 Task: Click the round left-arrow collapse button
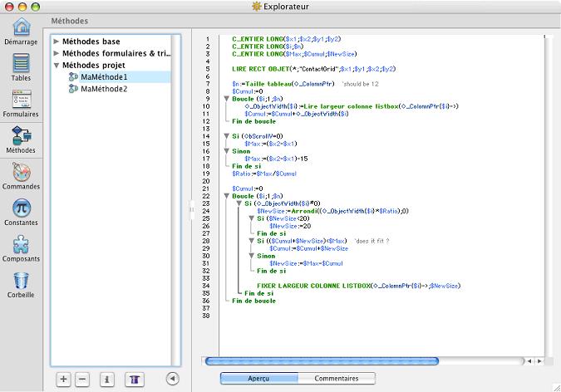(173, 379)
